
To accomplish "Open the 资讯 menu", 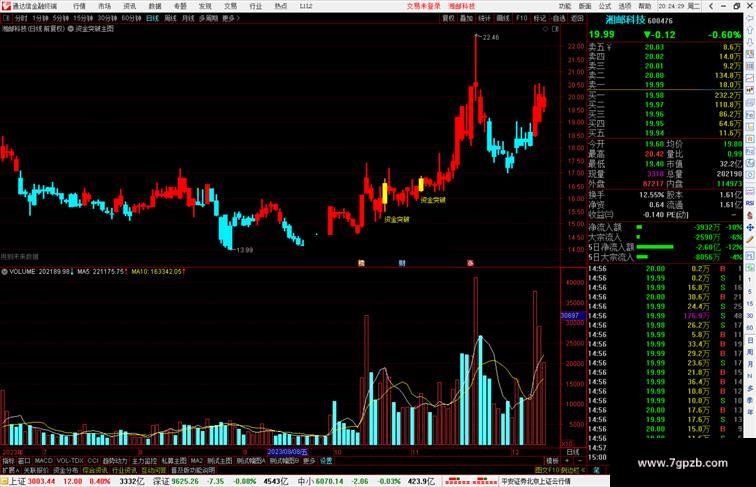I will pyautogui.click(x=129, y=6).
